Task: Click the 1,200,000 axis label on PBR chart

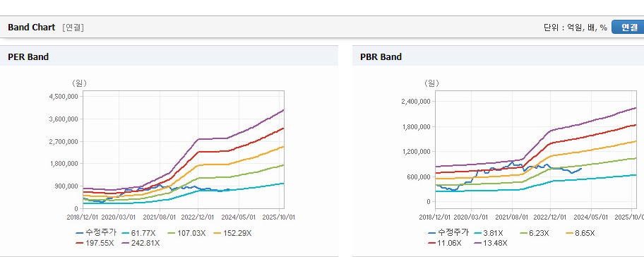Action: pyautogui.click(x=417, y=152)
